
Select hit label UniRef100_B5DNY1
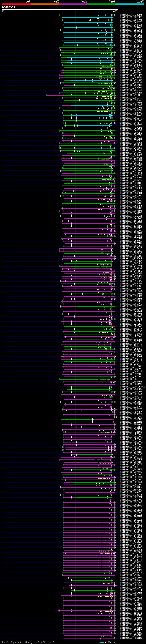click(x=131, y=180)
